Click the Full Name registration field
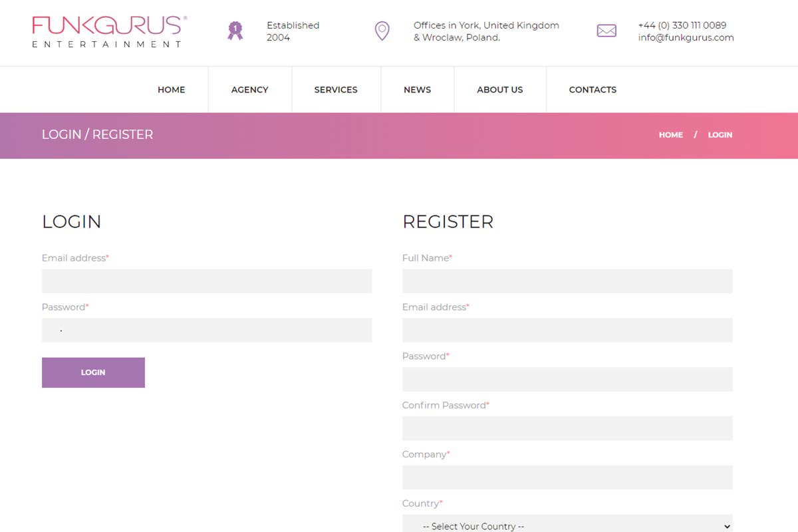This screenshot has height=532, width=798. (x=567, y=281)
